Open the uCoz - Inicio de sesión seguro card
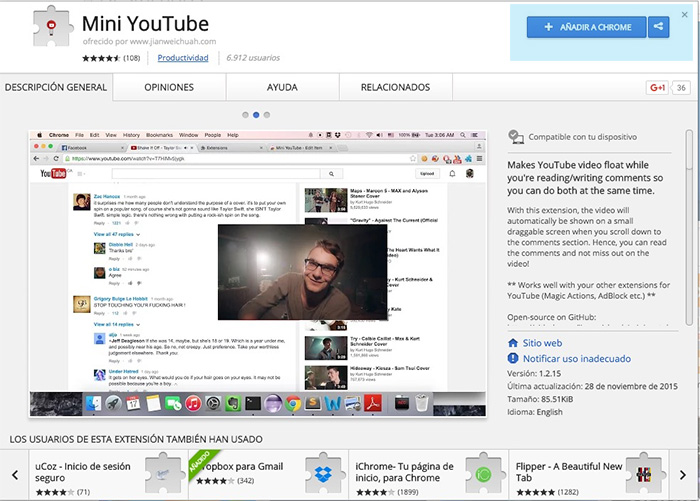This screenshot has width=700, height=501. click(x=108, y=475)
